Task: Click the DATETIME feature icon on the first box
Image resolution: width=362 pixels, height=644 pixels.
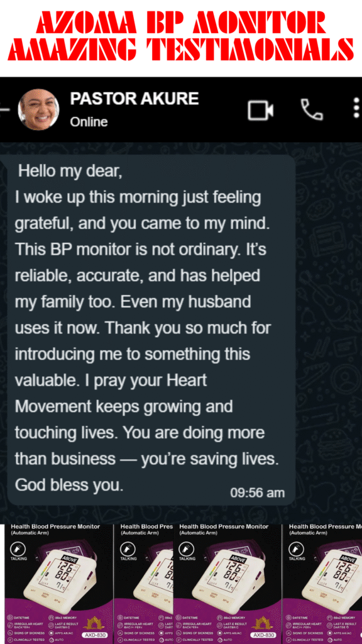Action: click(9, 618)
